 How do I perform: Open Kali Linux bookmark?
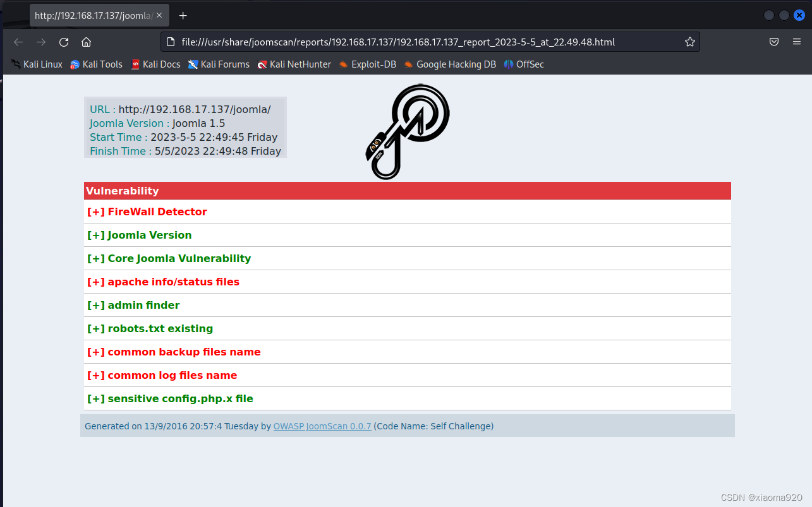[x=37, y=64]
